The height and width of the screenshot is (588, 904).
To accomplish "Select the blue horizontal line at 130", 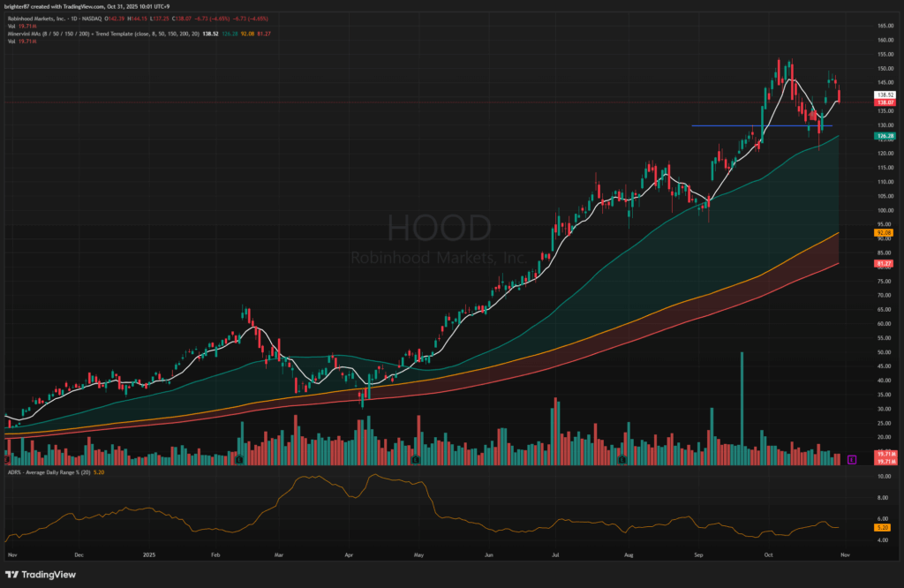I will (759, 125).
